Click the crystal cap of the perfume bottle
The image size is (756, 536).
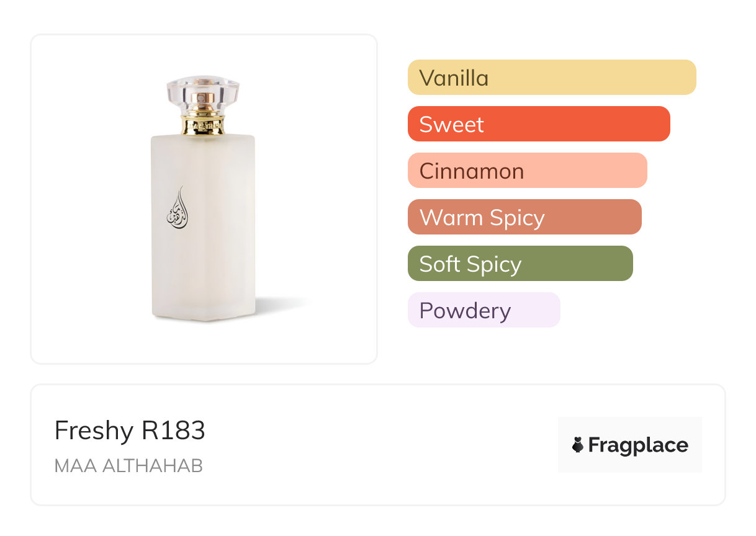(203, 91)
